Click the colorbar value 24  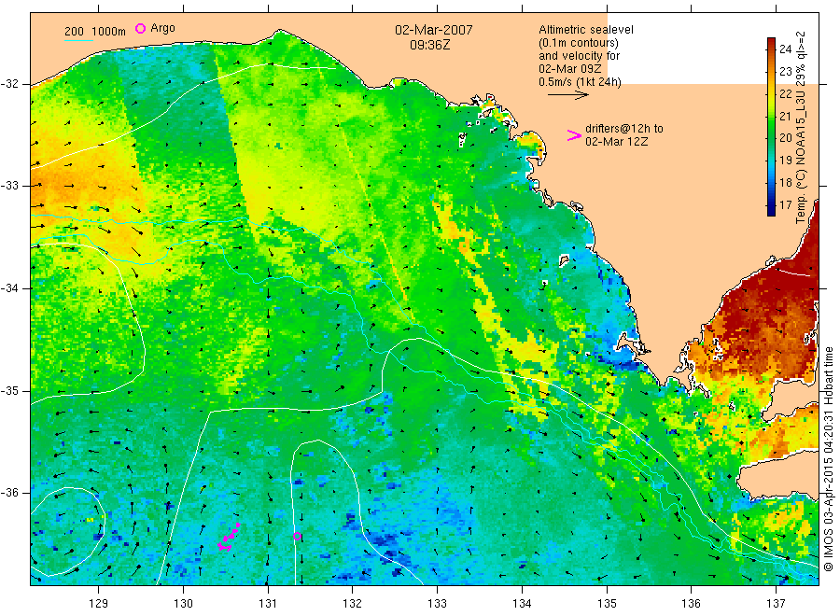pyautogui.click(x=785, y=49)
